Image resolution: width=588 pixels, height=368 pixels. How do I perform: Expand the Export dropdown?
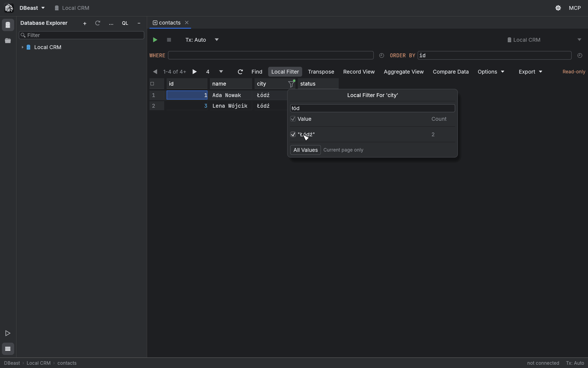530,72
